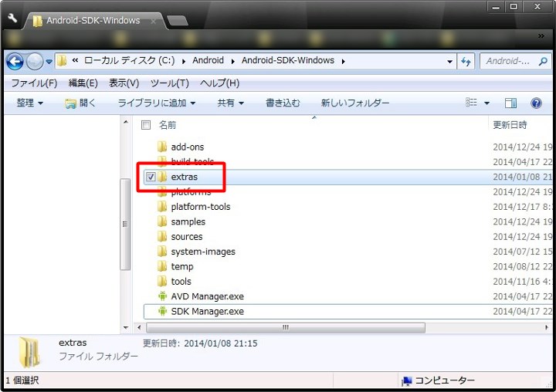
Task: Click navigation pane scroll down arrow
Action: tap(126, 327)
